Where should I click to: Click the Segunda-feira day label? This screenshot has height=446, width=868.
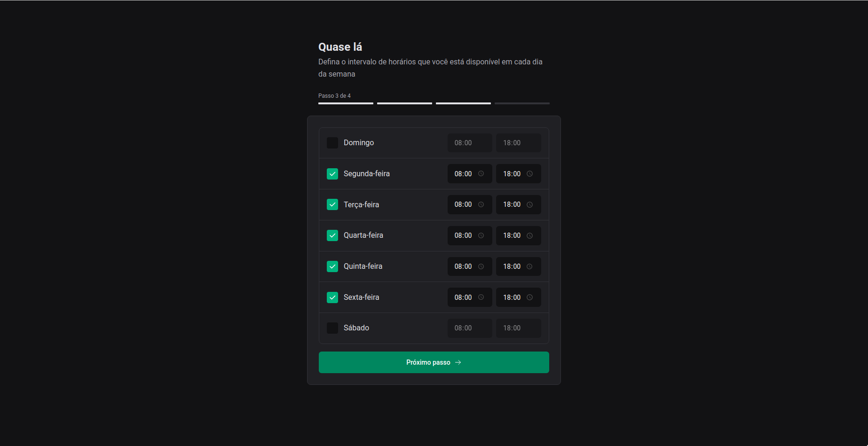click(367, 174)
